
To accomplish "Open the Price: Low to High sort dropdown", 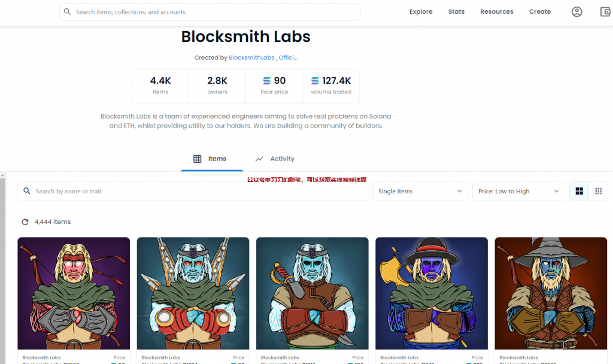I will coord(518,191).
